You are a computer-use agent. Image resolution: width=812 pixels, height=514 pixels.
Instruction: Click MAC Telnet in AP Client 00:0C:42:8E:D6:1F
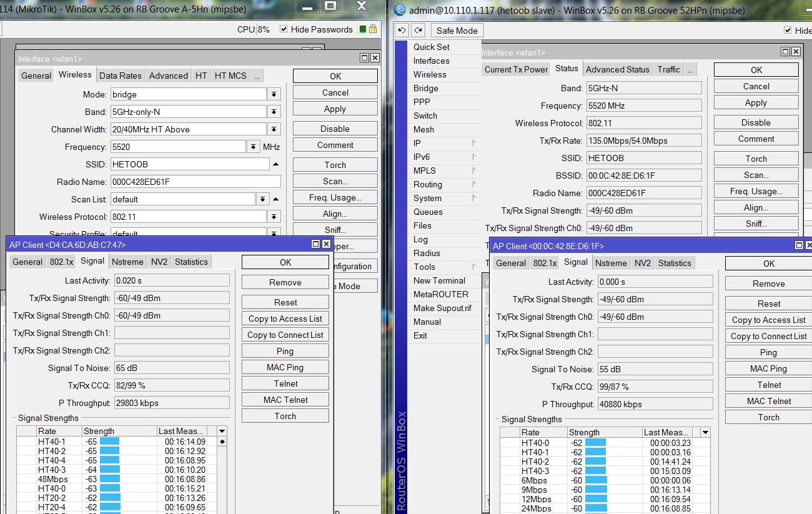tap(769, 401)
